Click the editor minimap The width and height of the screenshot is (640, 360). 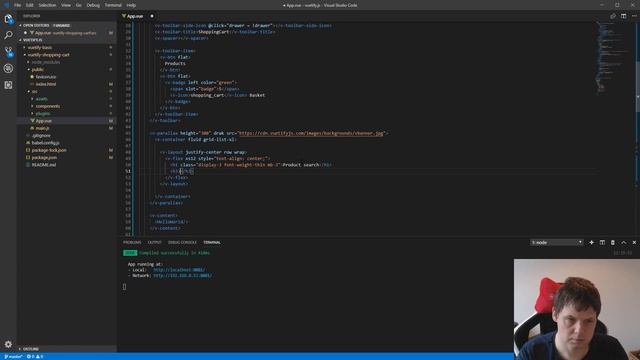(614, 57)
